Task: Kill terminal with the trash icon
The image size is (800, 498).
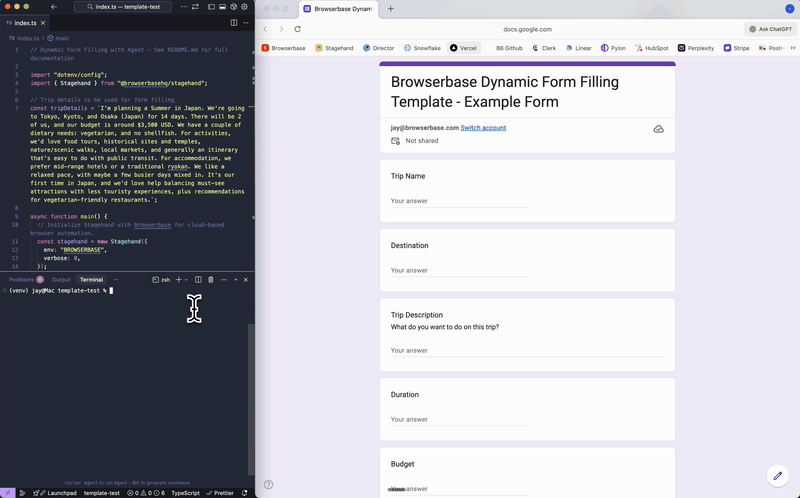Action: 211,280
